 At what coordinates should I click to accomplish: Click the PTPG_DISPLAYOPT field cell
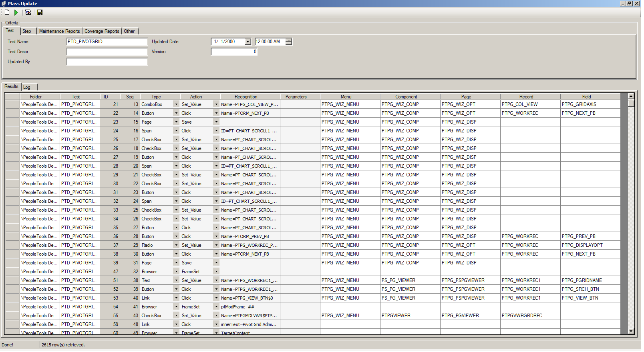coord(590,245)
